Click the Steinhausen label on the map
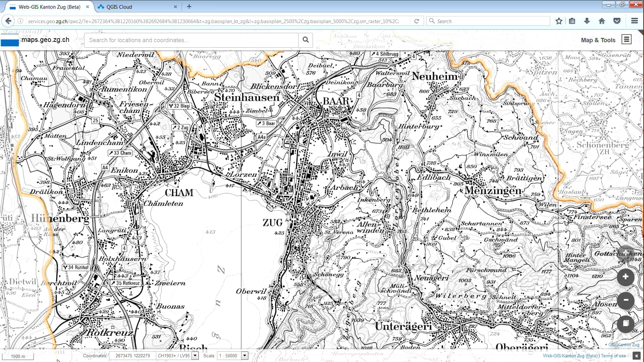This screenshot has width=644, height=362. pos(247,98)
